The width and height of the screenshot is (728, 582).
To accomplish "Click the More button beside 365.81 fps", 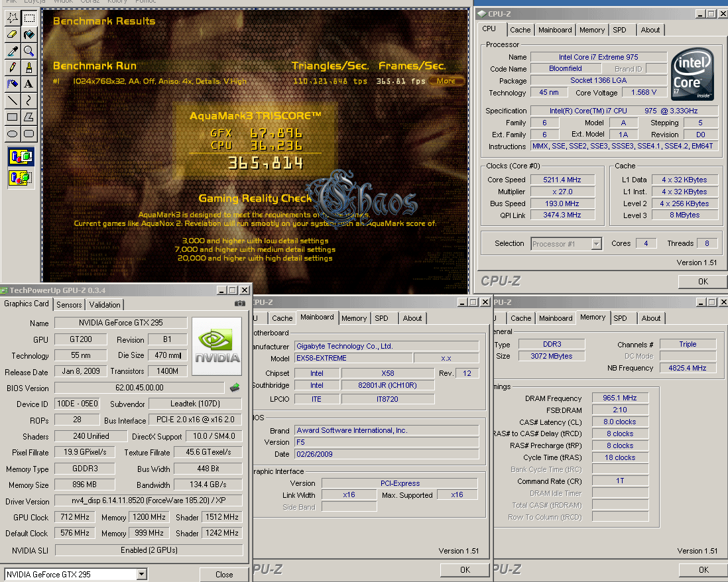I will (446, 81).
